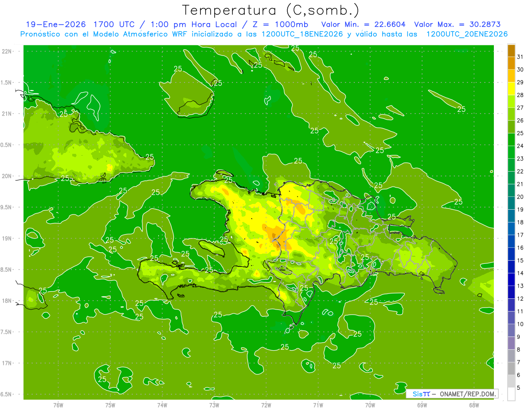Screen dimensions: 532x411
Task: Click the "20" legend label
Action: [520, 197]
